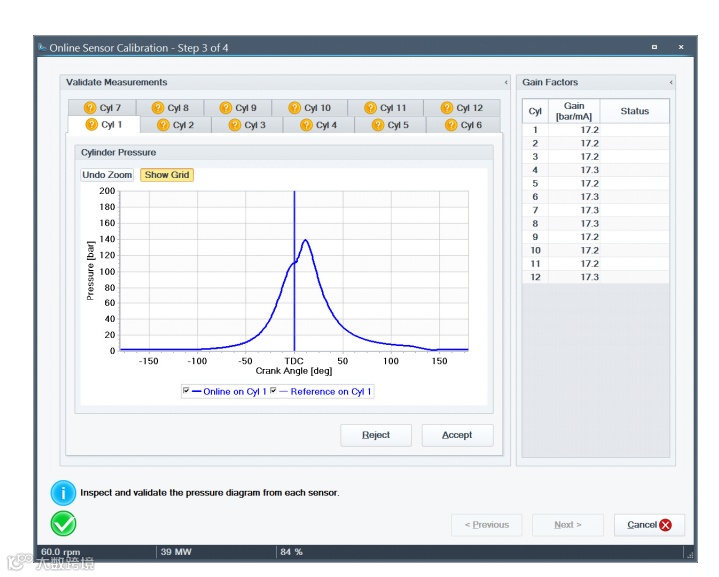719x577 pixels.
Task: Click the Cyl column header in Gain Factors
Action: [x=535, y=111]
